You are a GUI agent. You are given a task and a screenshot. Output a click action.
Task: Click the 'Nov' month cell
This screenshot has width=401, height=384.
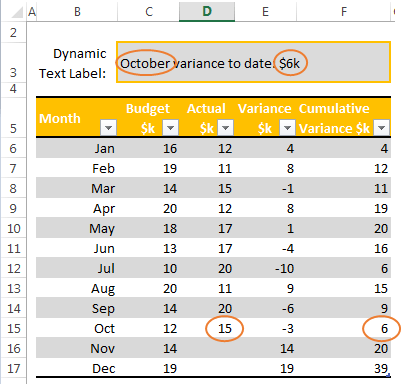coord(77,348)
